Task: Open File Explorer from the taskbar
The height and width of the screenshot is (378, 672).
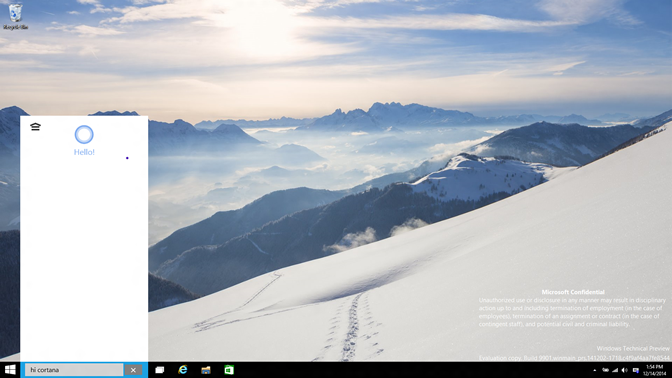Action: pos(206,370)
